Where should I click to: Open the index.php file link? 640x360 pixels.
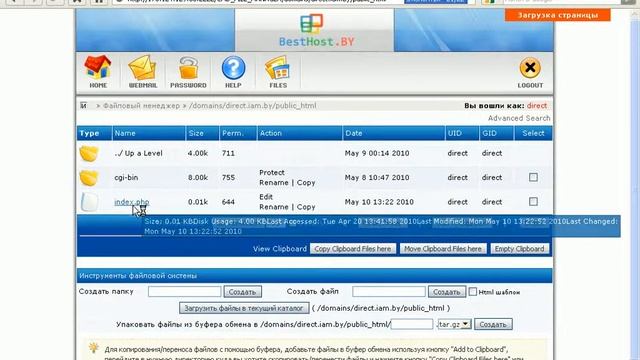(131, 202)
